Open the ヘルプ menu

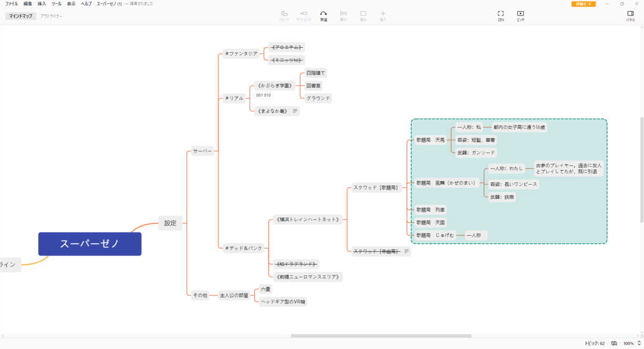coord(86,4)
